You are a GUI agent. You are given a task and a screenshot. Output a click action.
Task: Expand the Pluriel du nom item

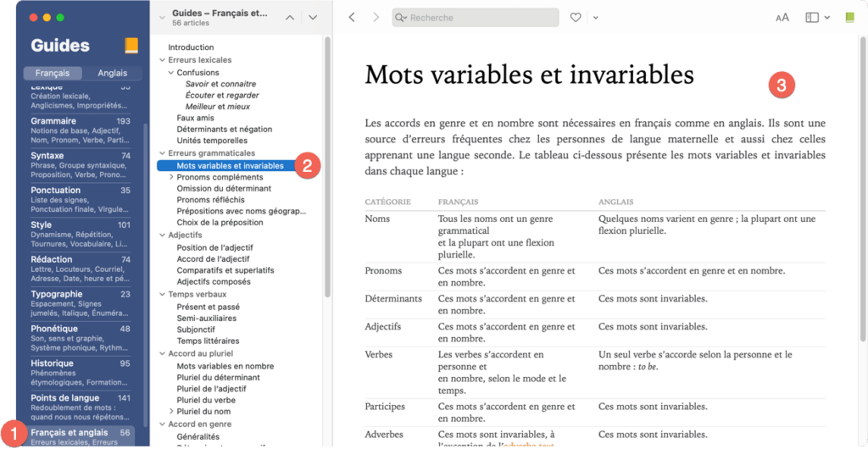(171, 412)
